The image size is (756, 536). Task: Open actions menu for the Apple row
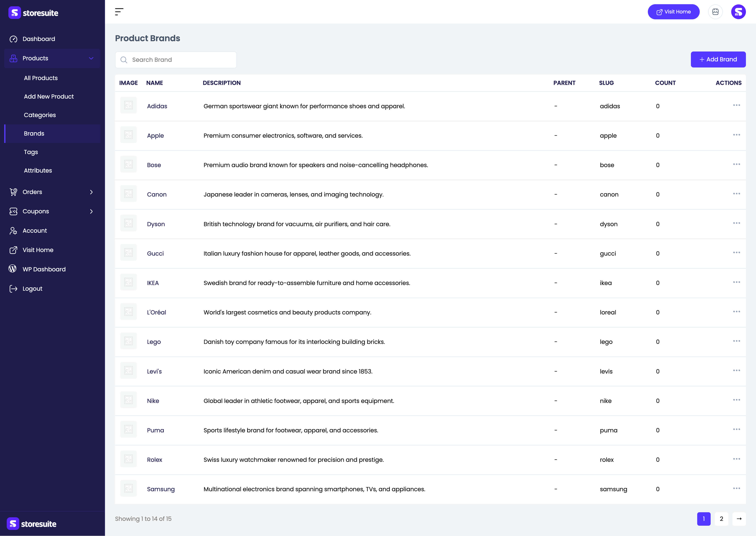click(x=736, y=135)
